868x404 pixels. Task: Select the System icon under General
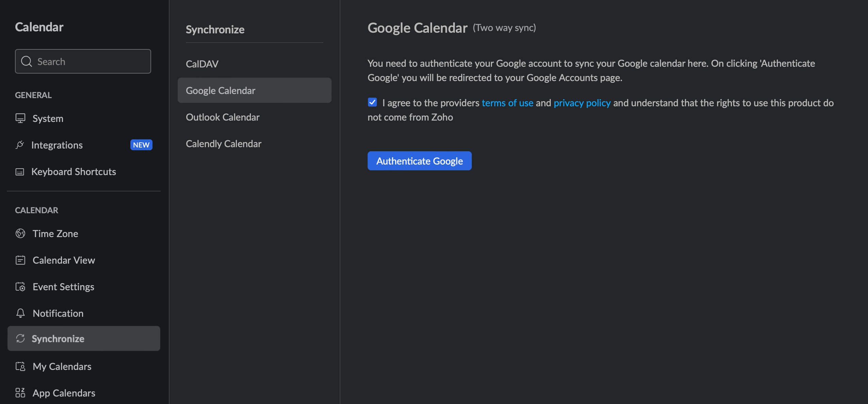pyautogui.click(x=21, y=118)
